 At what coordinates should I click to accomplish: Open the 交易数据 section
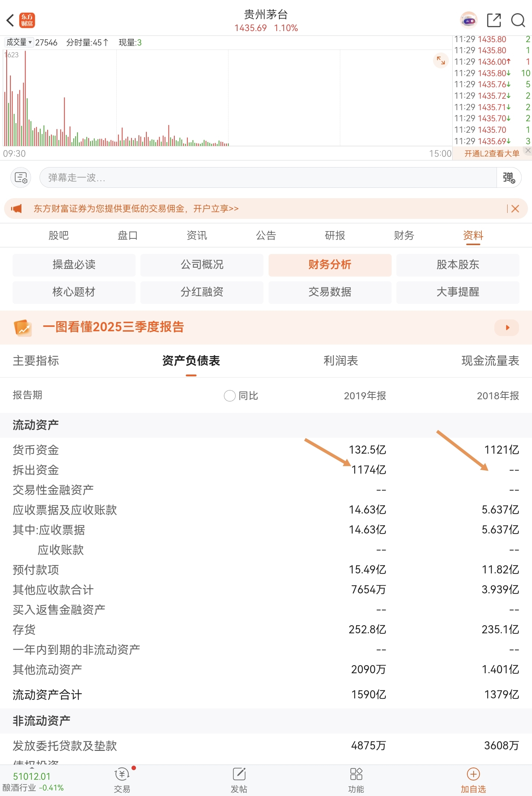tap(330, 292)
